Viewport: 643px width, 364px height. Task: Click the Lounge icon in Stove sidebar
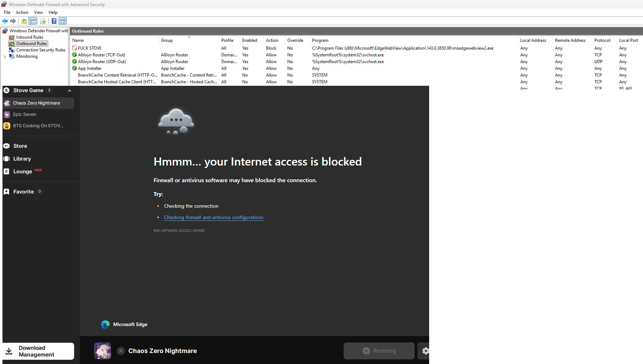(x=6, y=172)
